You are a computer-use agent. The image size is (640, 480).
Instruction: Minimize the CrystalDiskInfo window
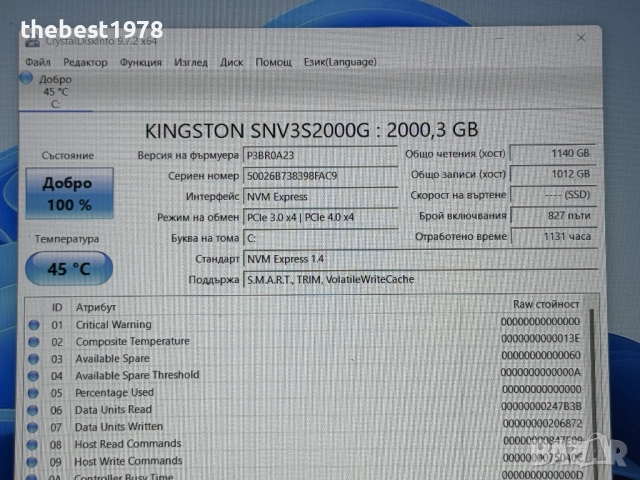500,39
